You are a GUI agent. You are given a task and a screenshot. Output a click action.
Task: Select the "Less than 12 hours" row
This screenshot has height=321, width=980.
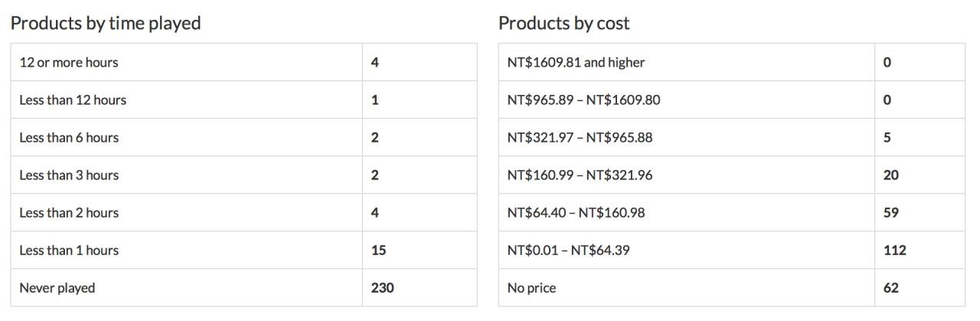pyautogui.click(x=73, y=100)
